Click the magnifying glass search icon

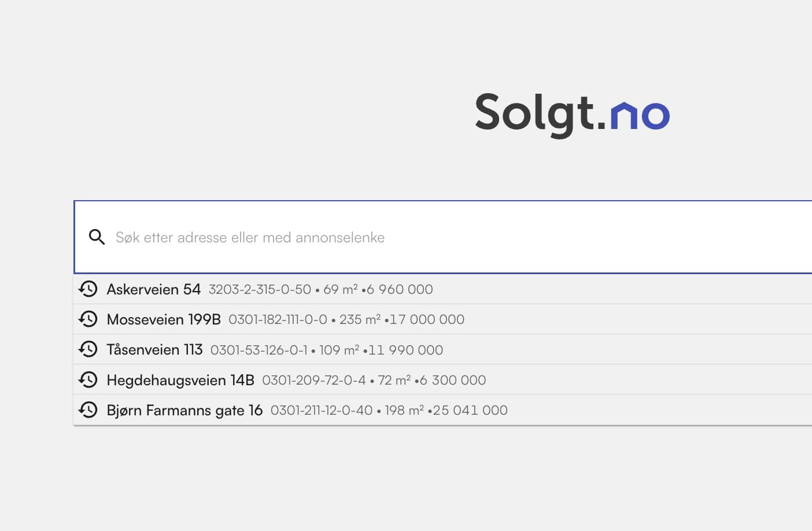97,237
